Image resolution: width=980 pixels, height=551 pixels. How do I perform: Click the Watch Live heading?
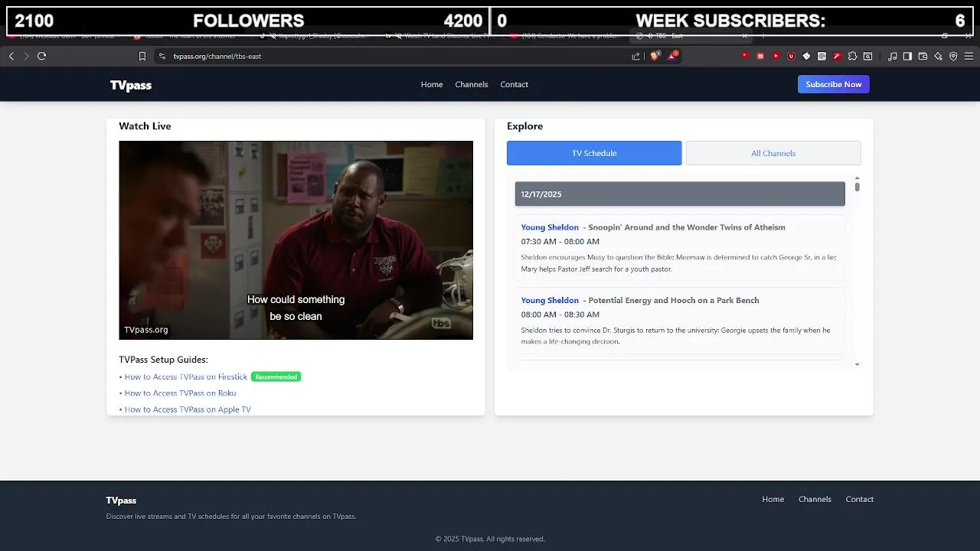[145, 126]
